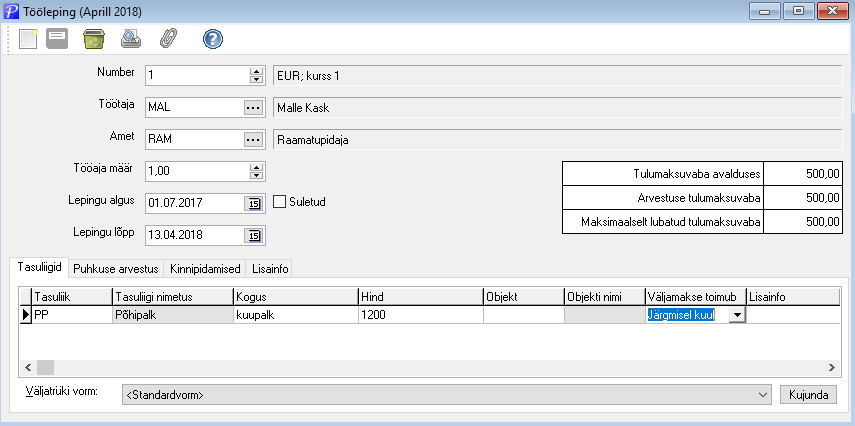The image size is (855, 426).
Task: Browse employees with Töötaja ellipsis button
Action: [x=252, y=107]
